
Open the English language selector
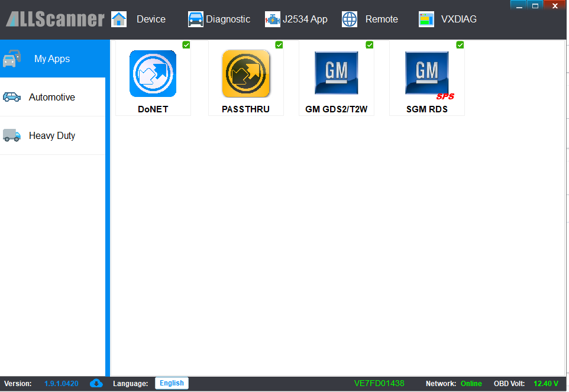[x=172, y=383]
